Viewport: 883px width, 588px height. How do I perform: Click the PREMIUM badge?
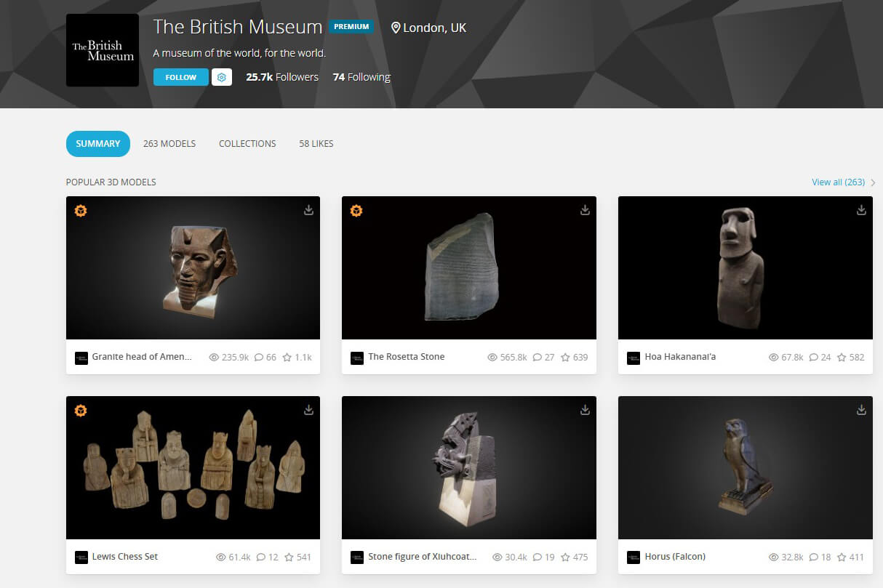pos(351,27)
